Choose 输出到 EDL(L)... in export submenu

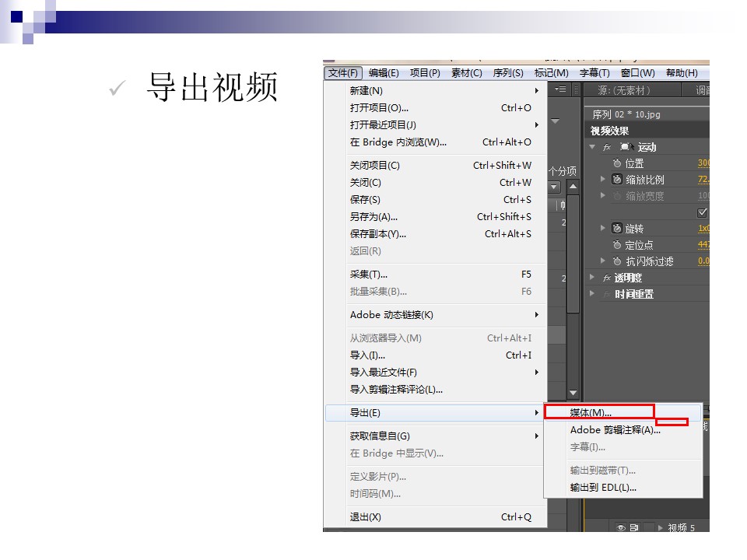603,488
